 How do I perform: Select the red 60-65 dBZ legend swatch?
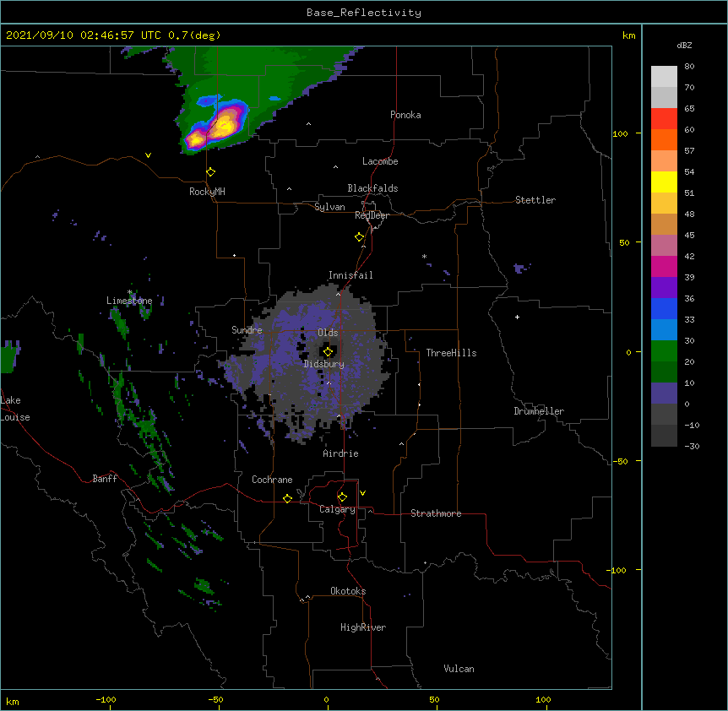coord(664,119)
